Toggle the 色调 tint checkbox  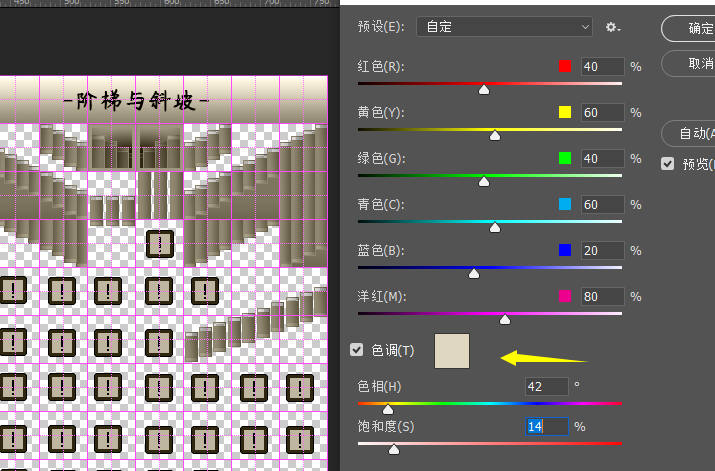[x=357, y=350]
